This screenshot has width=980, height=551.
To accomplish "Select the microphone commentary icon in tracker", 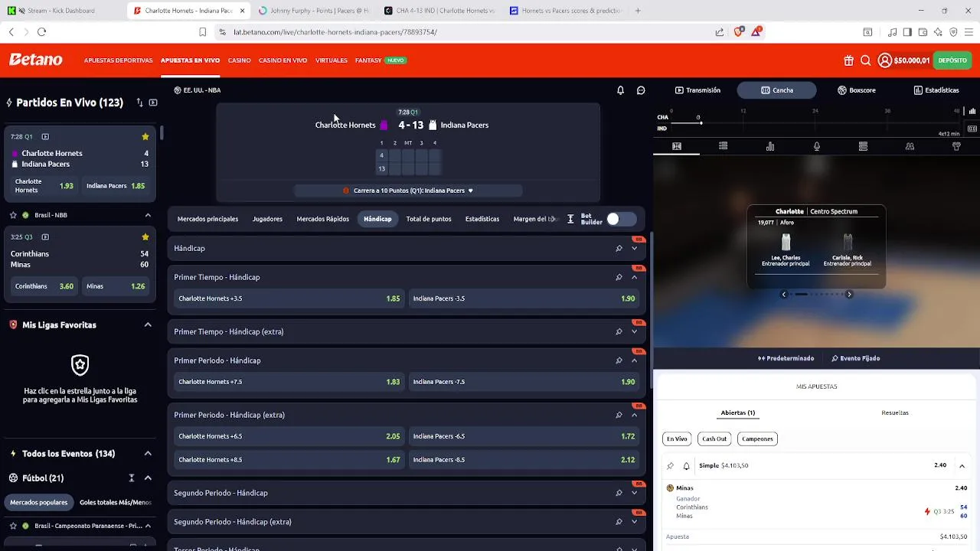I will pyautogui.click(x=817, y=146).
